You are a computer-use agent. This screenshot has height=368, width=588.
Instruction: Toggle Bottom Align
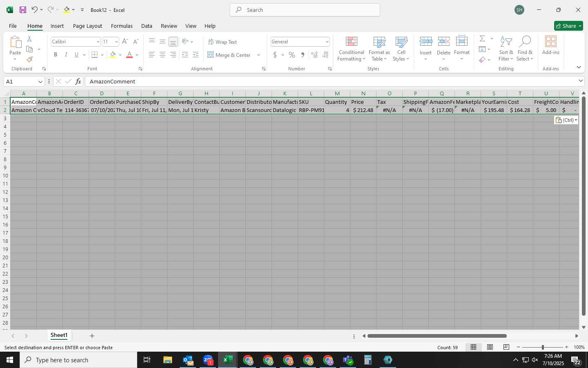(173, 42)
